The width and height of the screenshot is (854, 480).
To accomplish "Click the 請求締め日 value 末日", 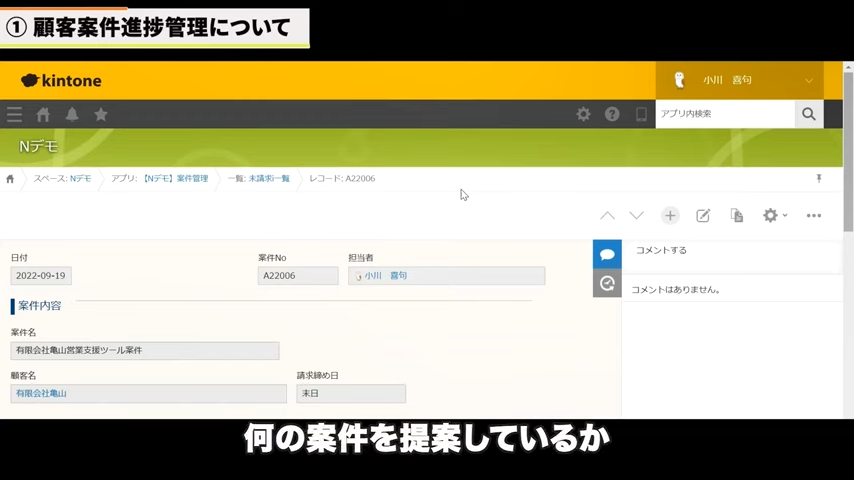I will (x=351, y=393).
